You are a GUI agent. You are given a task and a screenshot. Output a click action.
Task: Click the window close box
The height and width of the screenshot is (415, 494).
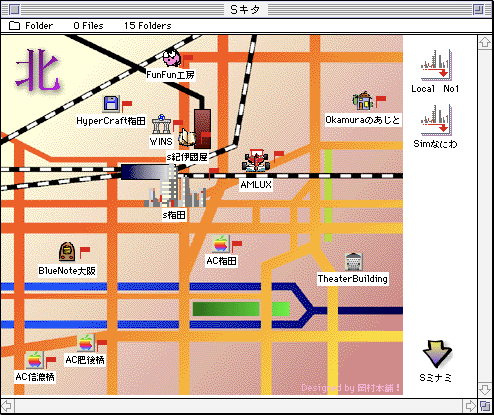pos(14,10)
